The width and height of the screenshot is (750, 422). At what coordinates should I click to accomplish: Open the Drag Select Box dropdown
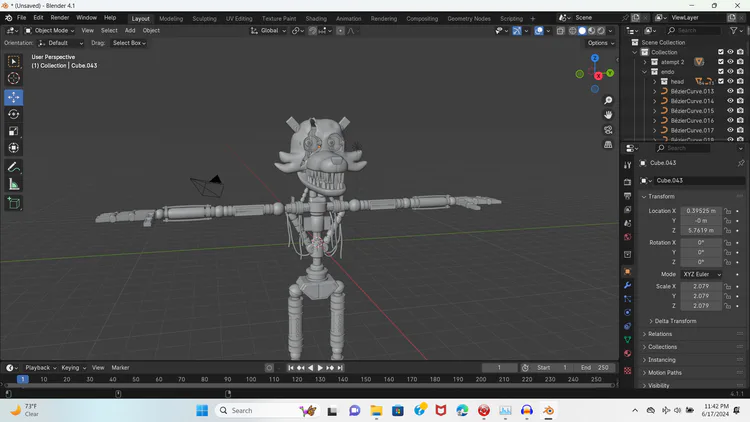[x=129, y=43]
